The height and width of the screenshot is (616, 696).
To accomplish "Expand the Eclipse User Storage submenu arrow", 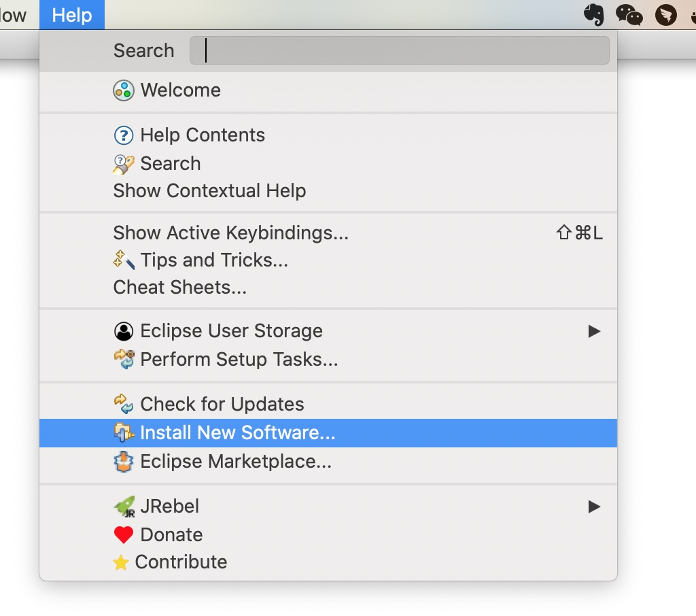I will tap(594, 331).
